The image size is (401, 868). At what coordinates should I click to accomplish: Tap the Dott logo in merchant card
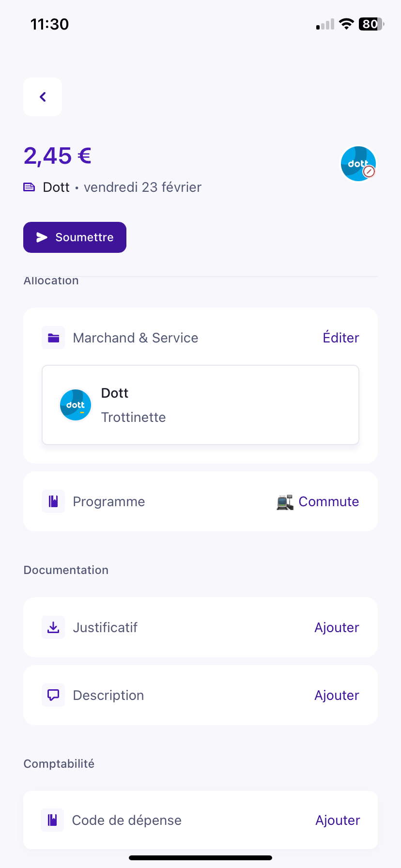coord(76,405)
